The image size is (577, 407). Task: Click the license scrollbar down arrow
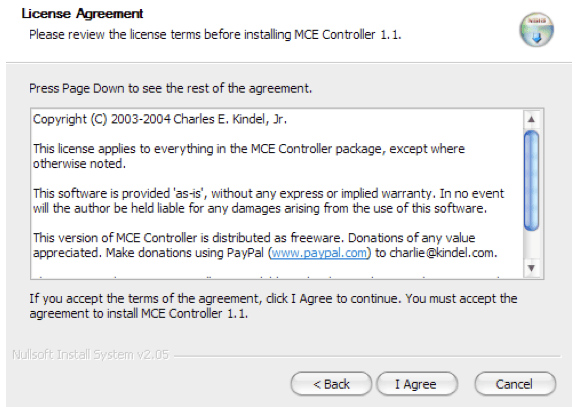[x=531, y=268]
